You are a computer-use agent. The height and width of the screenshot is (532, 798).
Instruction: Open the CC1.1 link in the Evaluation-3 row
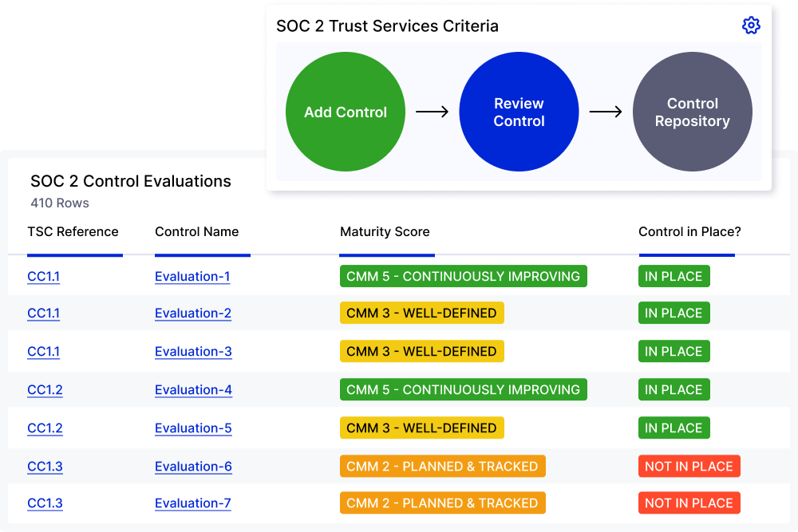click(43, 352)
